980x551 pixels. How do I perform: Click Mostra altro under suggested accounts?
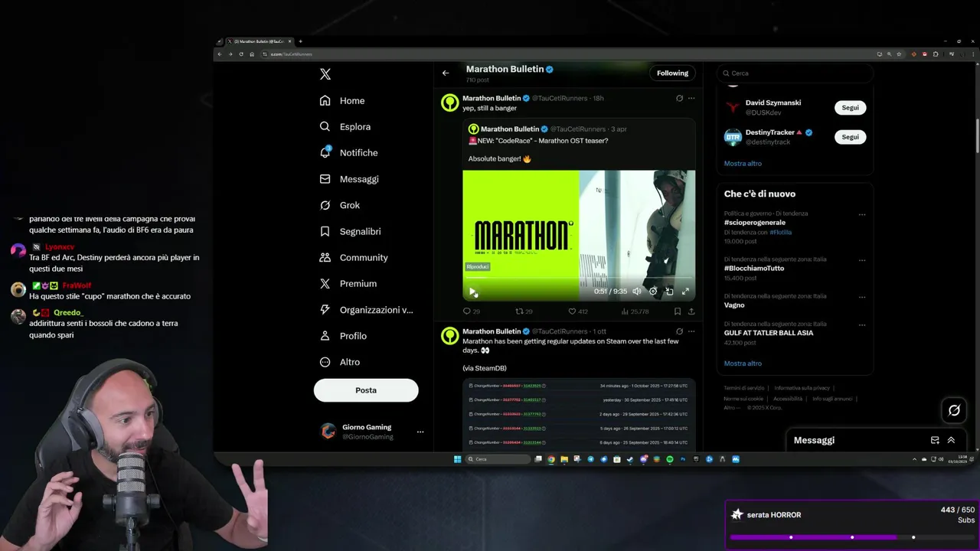[743, 164]
